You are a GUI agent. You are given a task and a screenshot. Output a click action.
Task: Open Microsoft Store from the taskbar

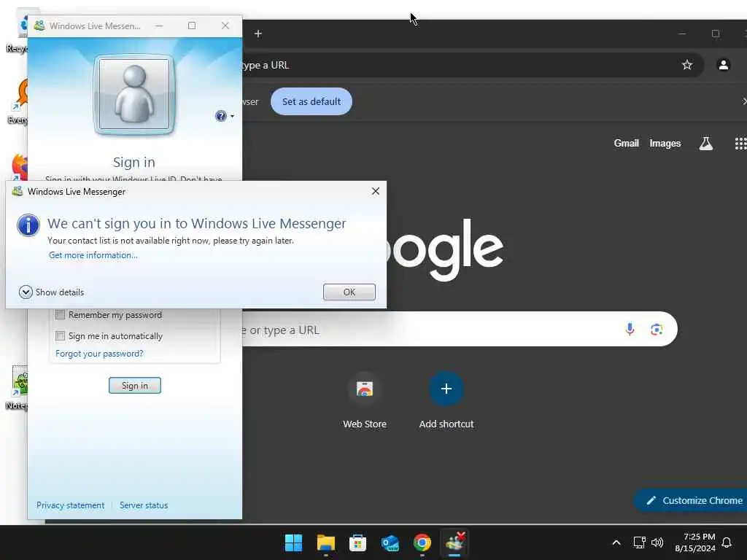[x=357, y=542]
